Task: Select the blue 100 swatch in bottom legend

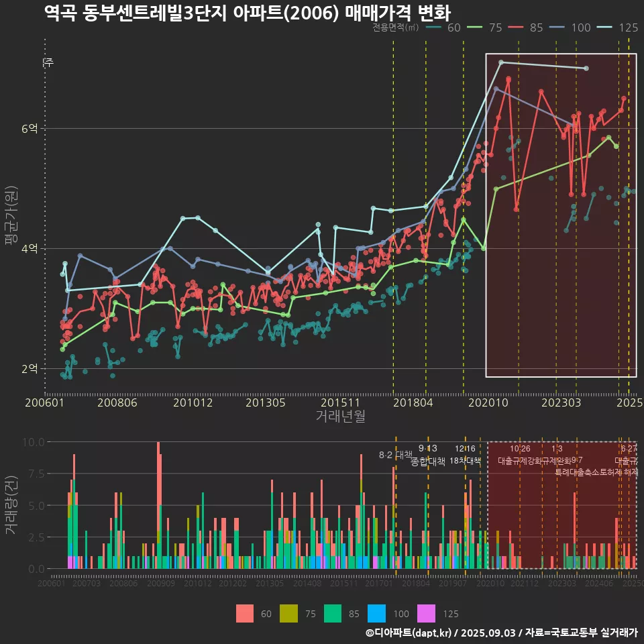Action: [378, 613]
